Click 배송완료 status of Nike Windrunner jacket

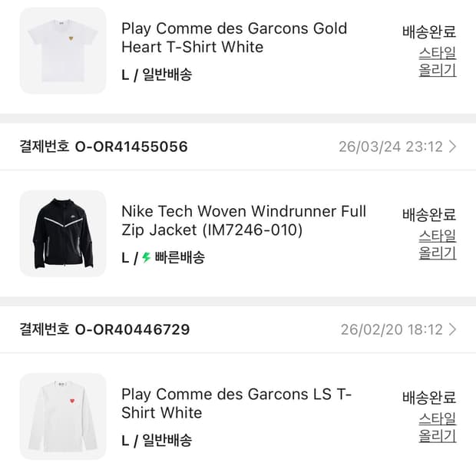(x=429, y=214)
